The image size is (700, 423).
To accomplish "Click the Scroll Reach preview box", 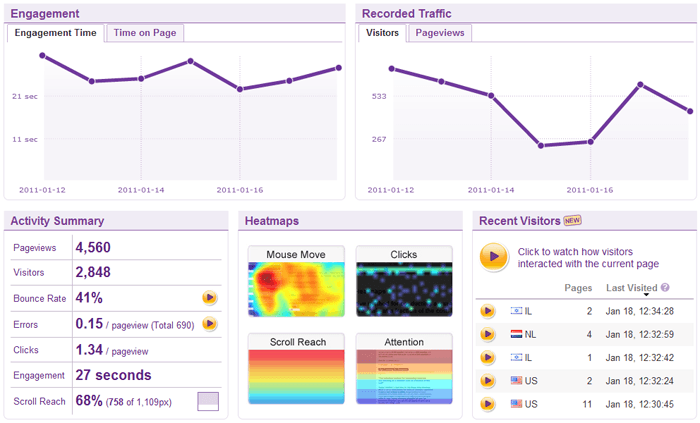I will pos(208,401).
